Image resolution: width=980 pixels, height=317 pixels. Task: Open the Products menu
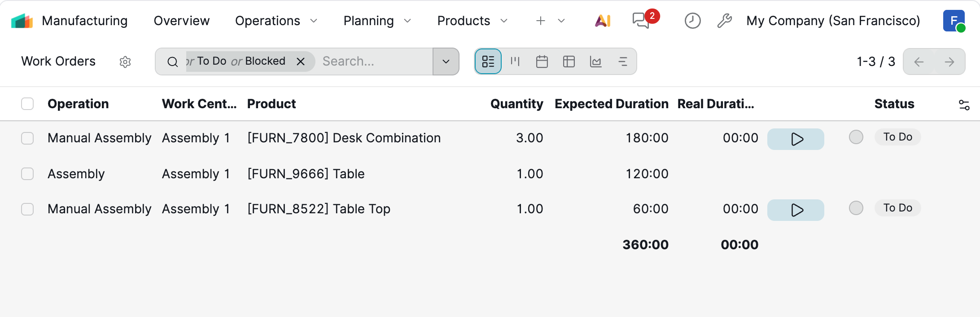[x=472, y=21]
